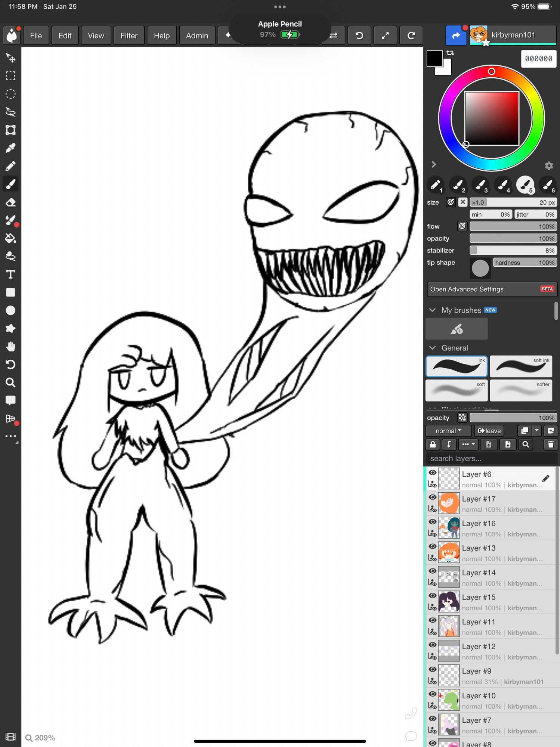The image size is (560, 747).
Task: Select brush slot number 3
Action: coord(480,185)
